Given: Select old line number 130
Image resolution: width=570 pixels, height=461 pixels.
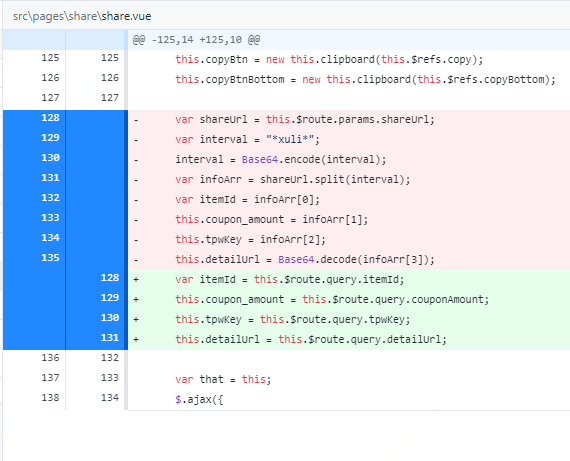Looking at the screenshot, I should (x=50, y=158).
